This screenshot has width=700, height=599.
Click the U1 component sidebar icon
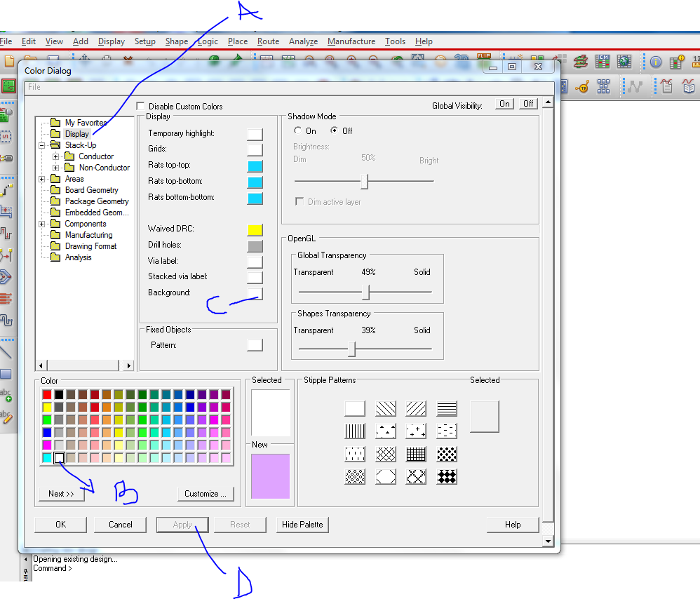pos(6,136)
